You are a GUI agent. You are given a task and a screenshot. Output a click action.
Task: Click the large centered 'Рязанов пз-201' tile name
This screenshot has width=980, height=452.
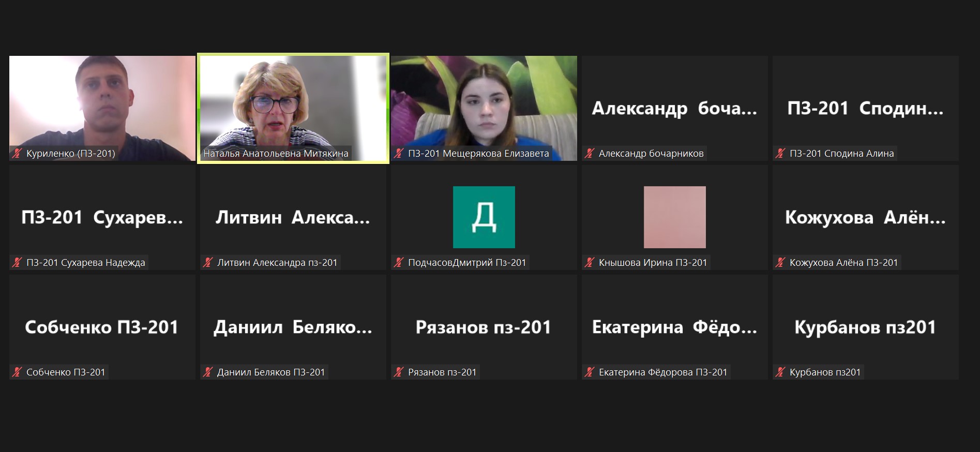tap(484, 327)
